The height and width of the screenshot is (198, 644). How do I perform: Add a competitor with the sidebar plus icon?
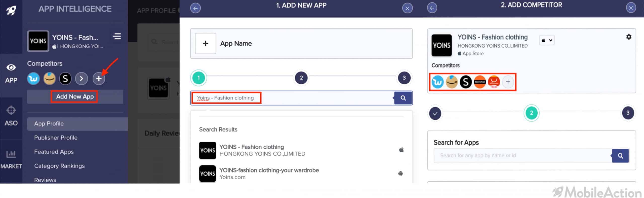pyautogui.click(x=99, y=79)
